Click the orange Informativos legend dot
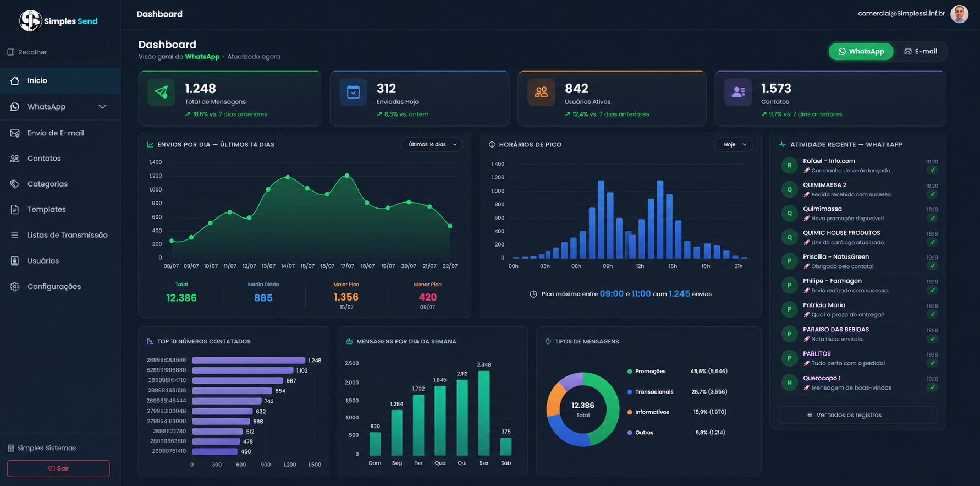This screenshot has width=980, height=486. [630, 412]
